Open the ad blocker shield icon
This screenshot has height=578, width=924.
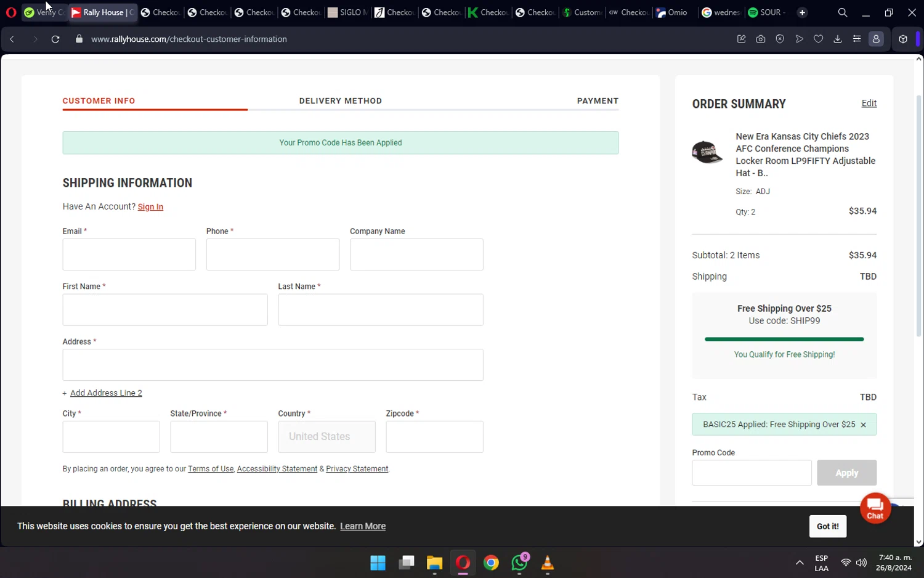point(780,39)
